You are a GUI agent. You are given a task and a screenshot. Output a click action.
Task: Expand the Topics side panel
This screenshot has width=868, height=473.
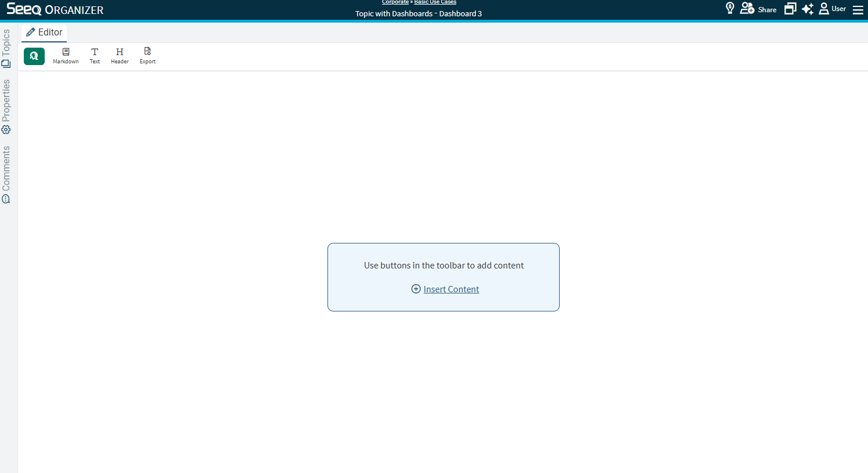click(6, 48)
